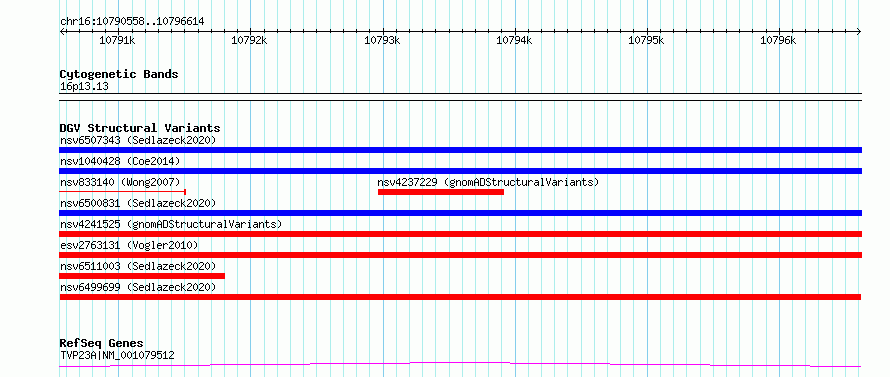The image size is (890, 377).
Task: Click the magenta TVP23A gene line
Action: (x=460, y=364)
